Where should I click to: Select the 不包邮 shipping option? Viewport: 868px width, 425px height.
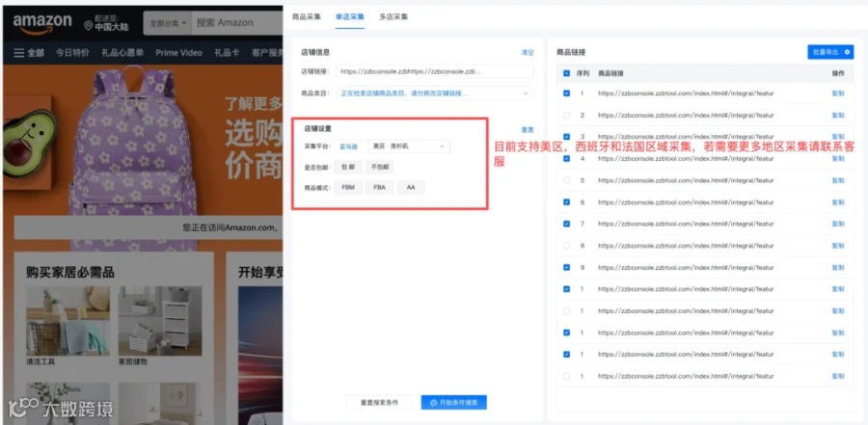(379, 167)
